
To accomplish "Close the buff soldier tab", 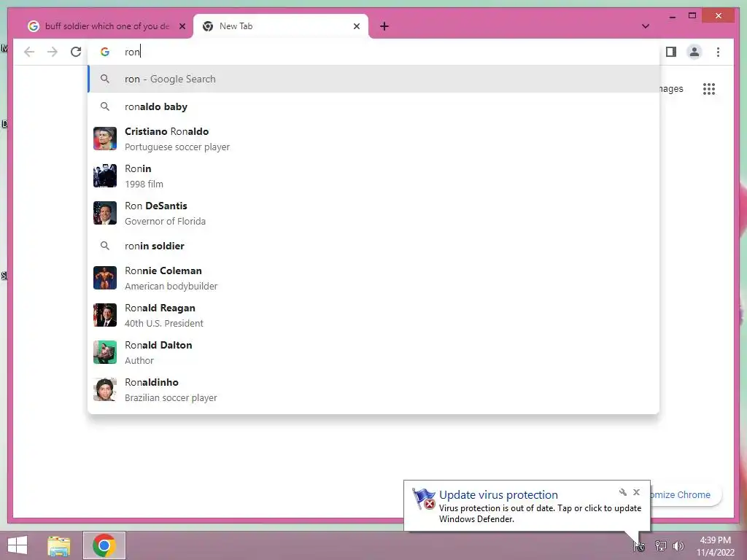I will click(182, 26).
